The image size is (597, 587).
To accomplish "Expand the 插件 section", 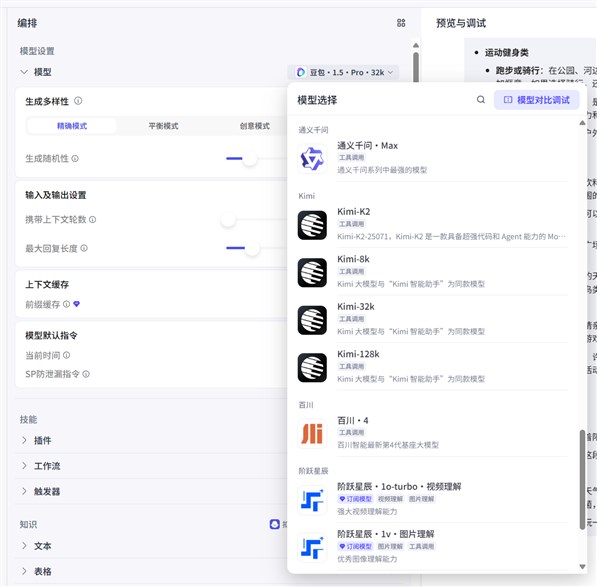I will pos(24,440).
